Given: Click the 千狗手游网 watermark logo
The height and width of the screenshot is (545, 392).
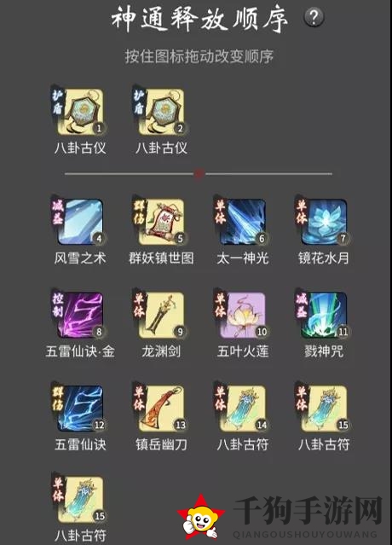Looking at the screenshot, I should 280,517.
